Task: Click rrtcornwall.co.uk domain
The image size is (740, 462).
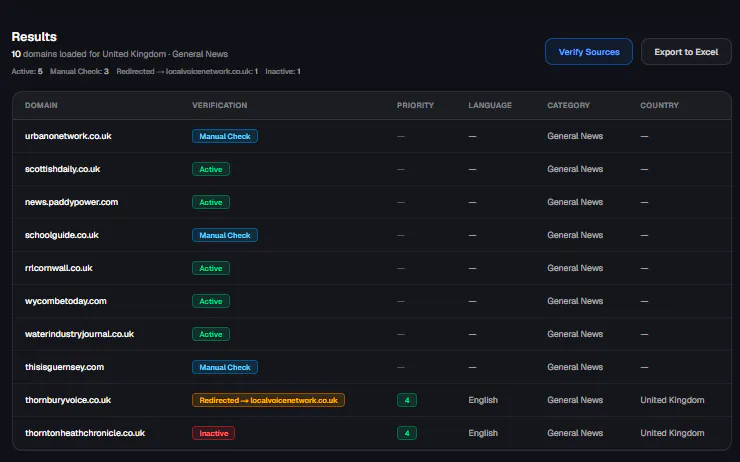Action: click(59, 268)
